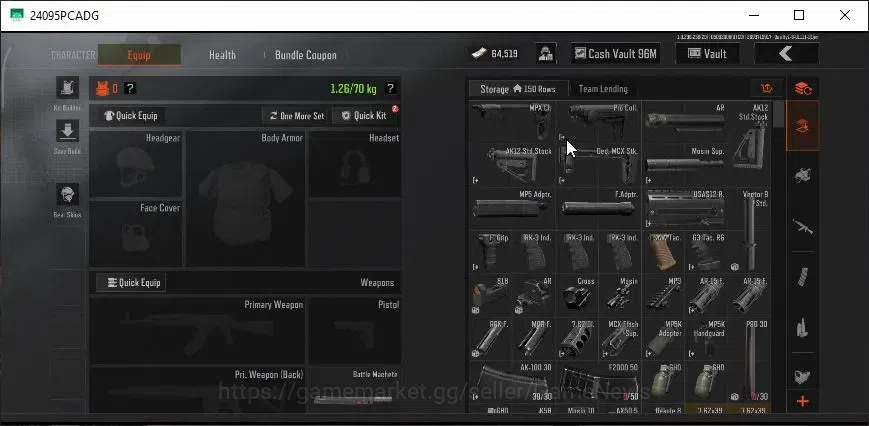Select the Vector 9 Std. barrel item

(750, 230)
